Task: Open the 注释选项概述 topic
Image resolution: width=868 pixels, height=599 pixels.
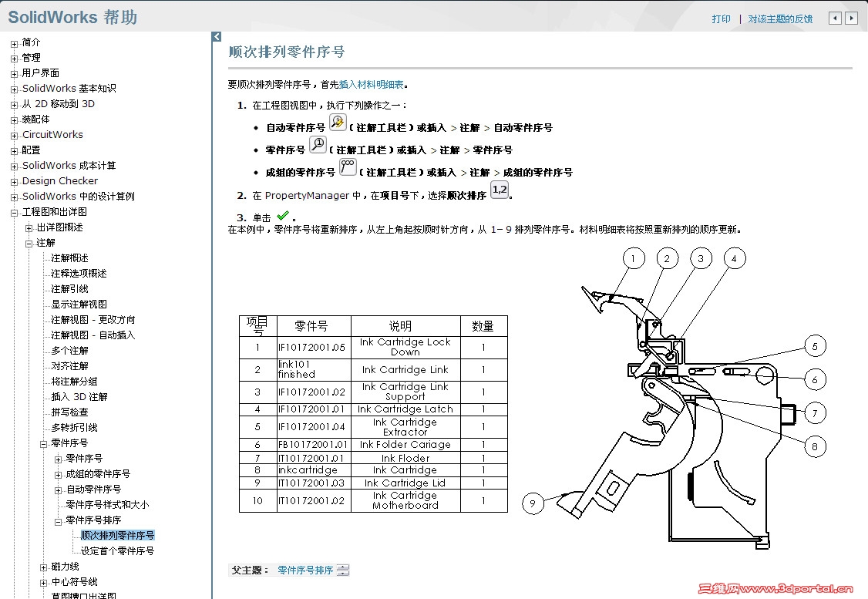Action: (79, 274)
